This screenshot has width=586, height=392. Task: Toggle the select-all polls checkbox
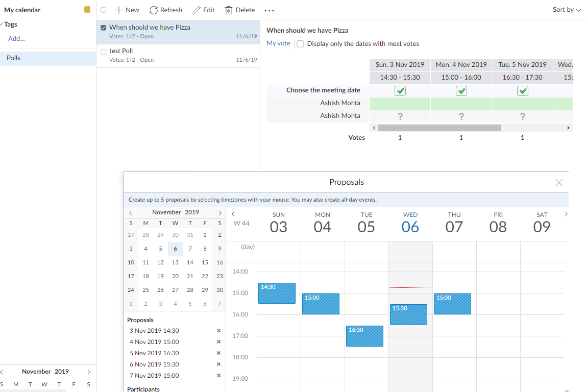104,10
